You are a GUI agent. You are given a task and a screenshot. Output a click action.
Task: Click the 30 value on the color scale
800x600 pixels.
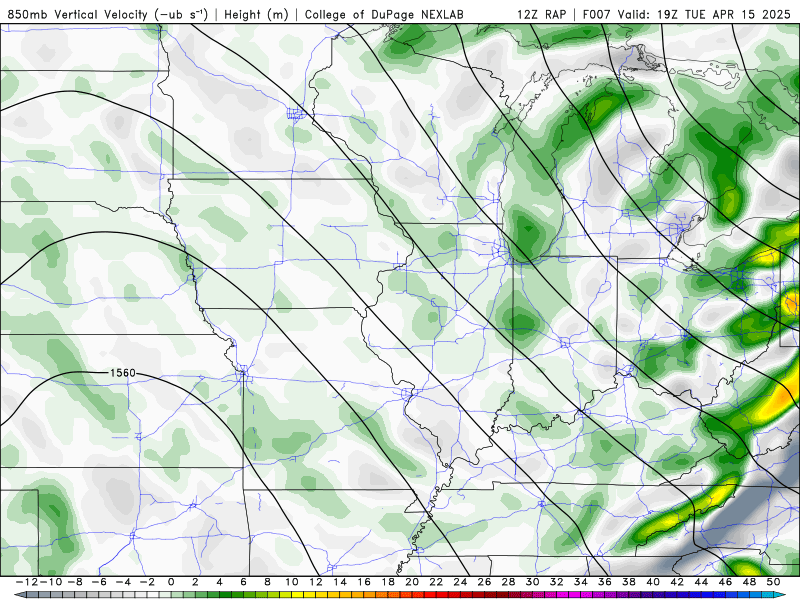coord(532,582)
